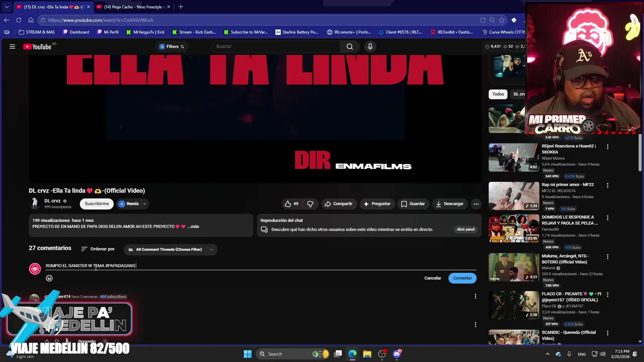644x362 pixels.
Task: Expand description with ...más
Action: 193,227
